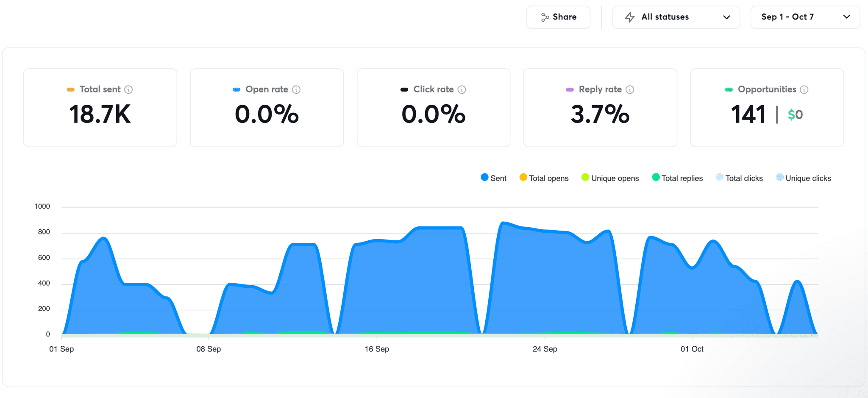Click the green $0 opportunities value
The width and height of the screenshot is (868, 398).
(795, 114)
